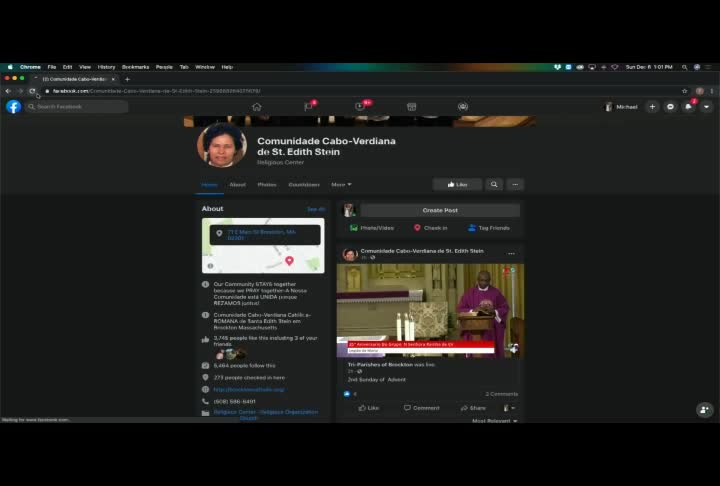This screenshot has width=720, height=486.
Task: Open the File menu
Action: point(51,67)
